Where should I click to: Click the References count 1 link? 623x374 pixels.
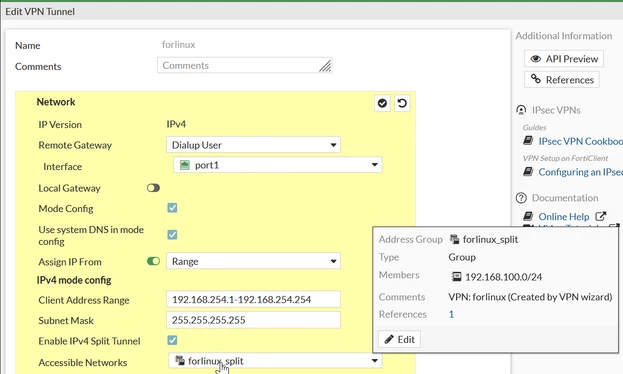451,314
